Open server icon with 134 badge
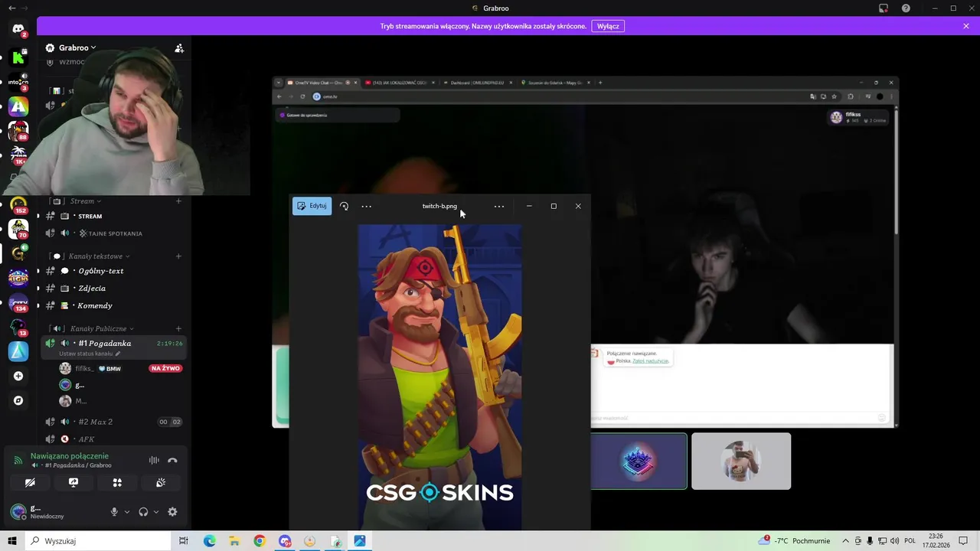The width and height of the screenshot is (980, 551). pyautogui.click(x=18, y=302)
